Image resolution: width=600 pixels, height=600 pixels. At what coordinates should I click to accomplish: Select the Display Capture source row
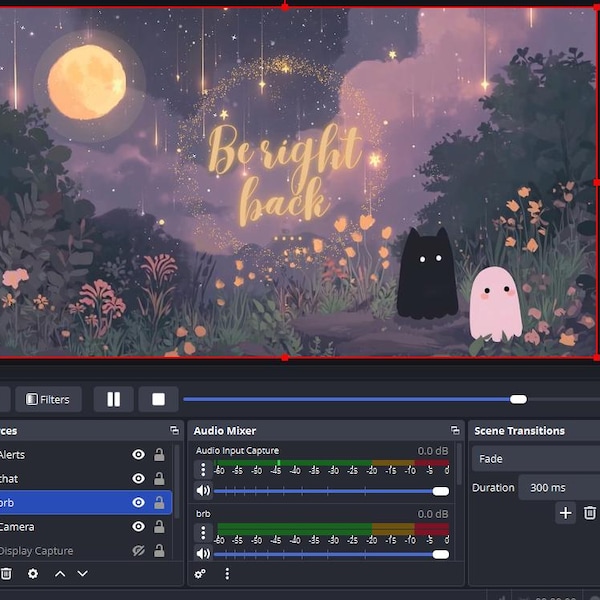coord(86,551)
